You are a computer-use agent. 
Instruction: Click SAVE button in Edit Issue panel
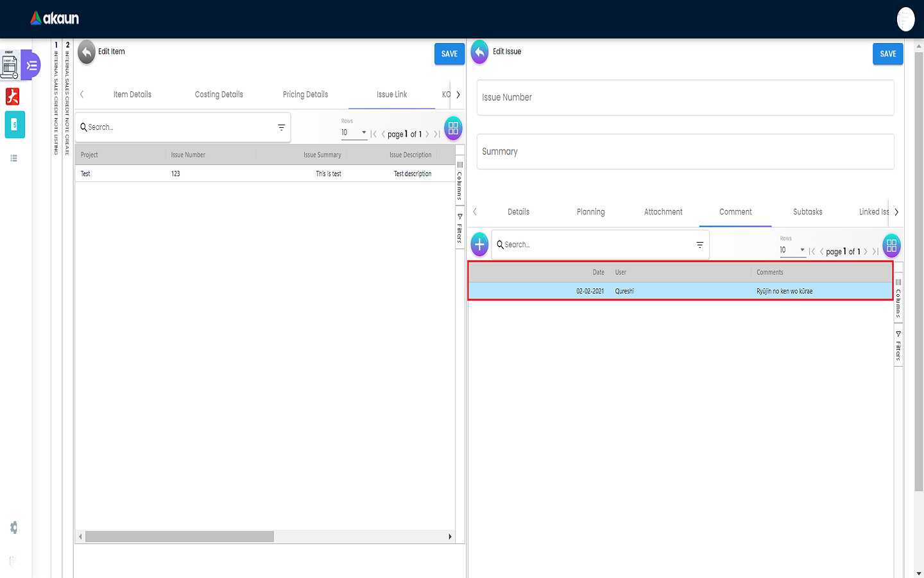[887, 54]
